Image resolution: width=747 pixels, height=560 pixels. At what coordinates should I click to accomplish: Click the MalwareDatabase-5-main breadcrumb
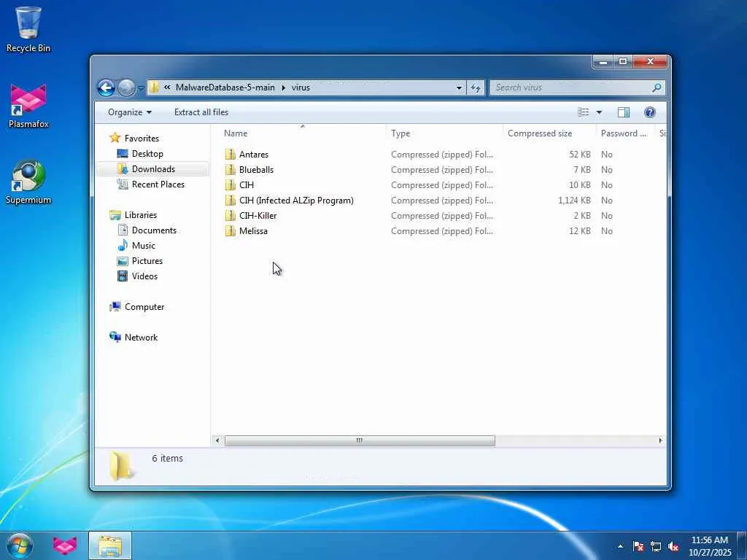(225, 87)
